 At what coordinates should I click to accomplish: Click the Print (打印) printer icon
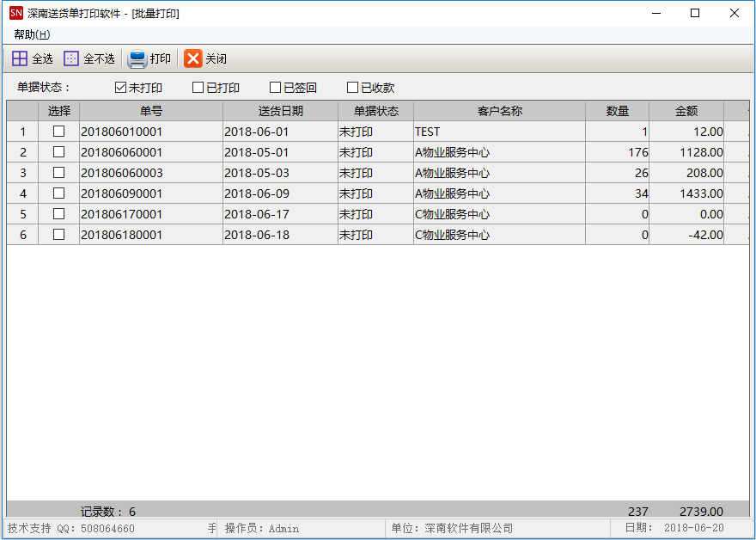[137, 59]
